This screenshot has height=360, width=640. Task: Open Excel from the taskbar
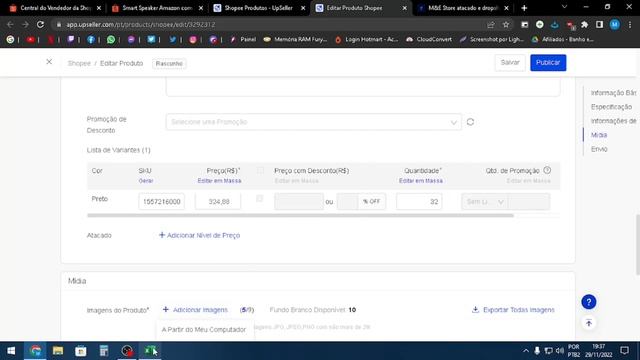click(150, 351)
